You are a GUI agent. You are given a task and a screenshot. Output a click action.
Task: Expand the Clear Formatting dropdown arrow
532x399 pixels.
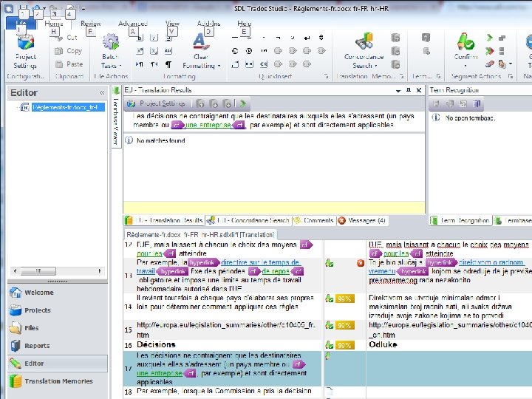tap(219, 66)
